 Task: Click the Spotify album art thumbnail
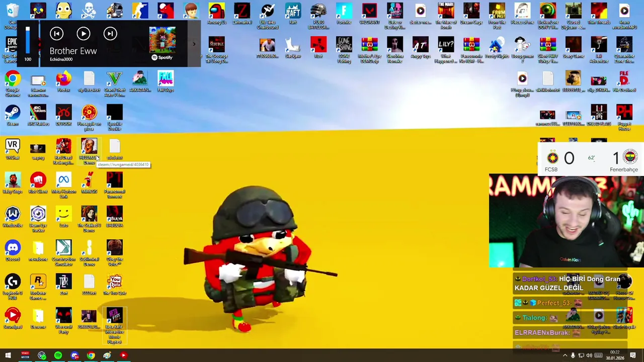(163, 40)
